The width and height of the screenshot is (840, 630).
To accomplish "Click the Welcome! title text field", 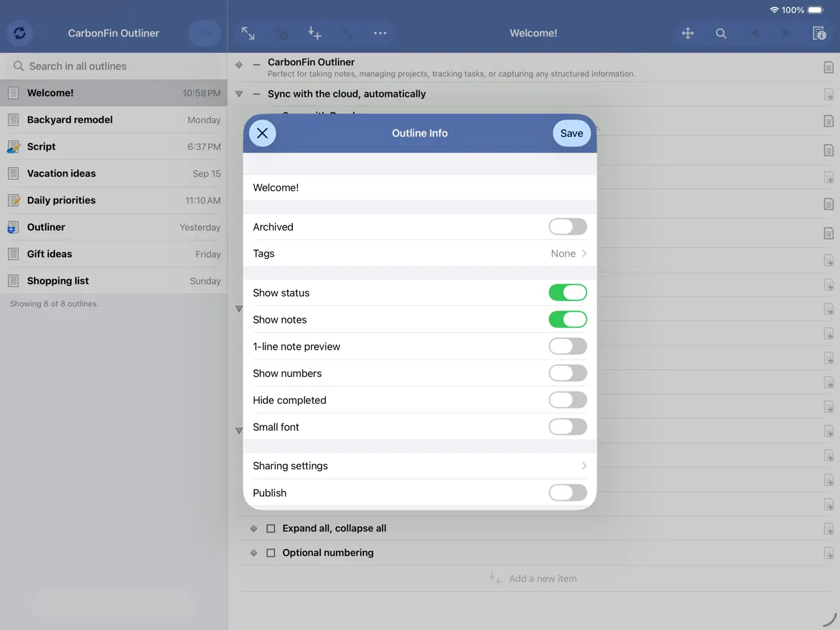I will 420,187.
